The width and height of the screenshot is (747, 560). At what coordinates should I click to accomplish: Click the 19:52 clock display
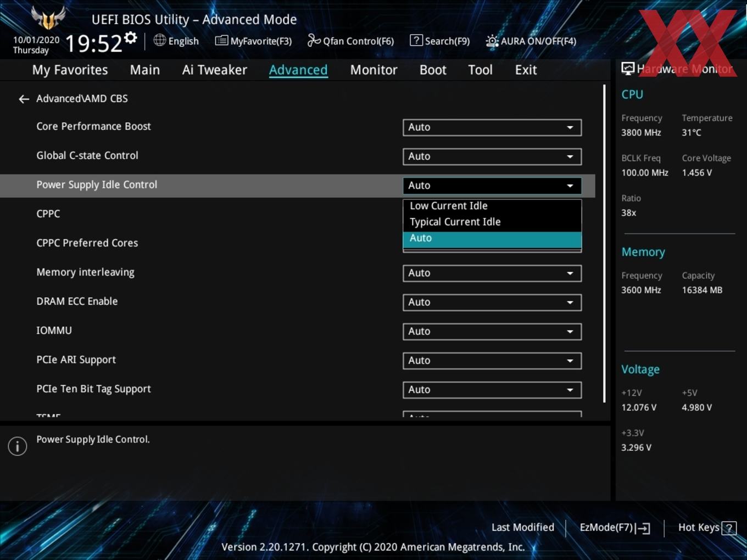[x=93, y=43]
